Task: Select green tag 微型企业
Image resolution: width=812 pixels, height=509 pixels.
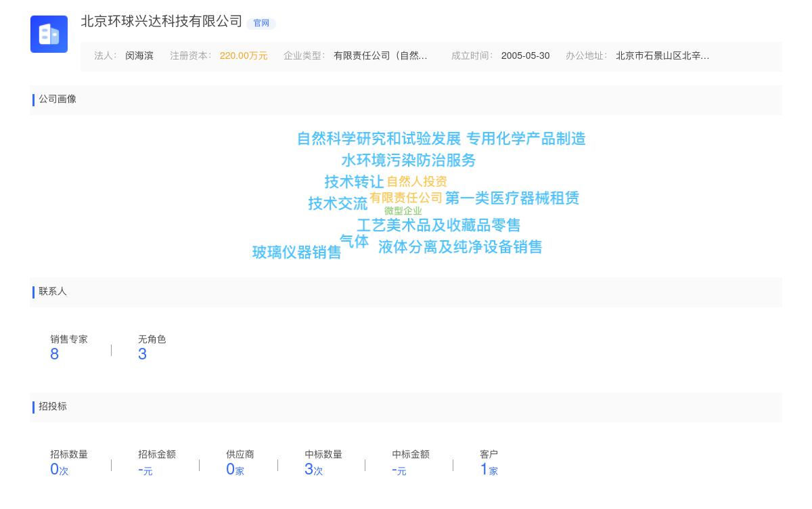Action: [403, 211]
